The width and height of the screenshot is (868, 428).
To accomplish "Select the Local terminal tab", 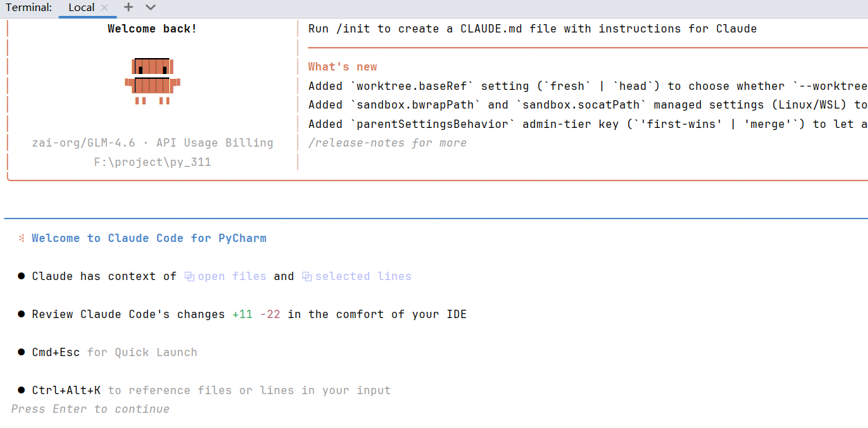I will coord(82,8).
